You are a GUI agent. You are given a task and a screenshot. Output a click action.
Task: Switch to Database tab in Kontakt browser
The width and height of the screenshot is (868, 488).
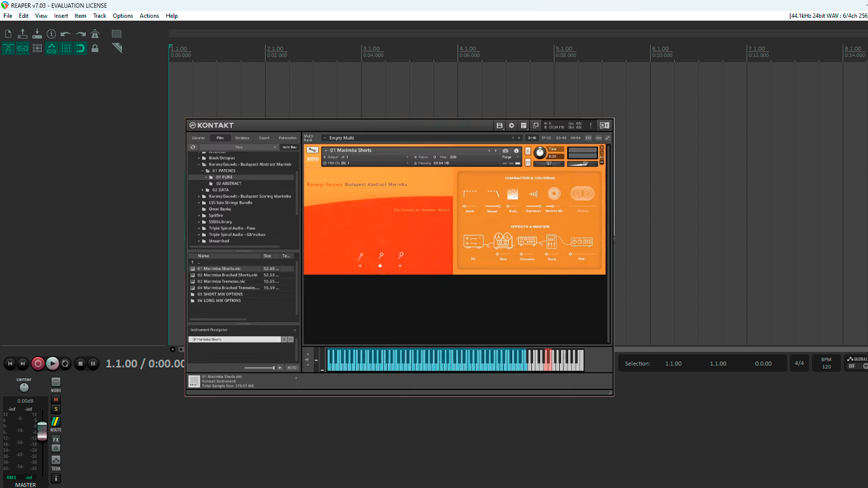click(x=242, y=138)
